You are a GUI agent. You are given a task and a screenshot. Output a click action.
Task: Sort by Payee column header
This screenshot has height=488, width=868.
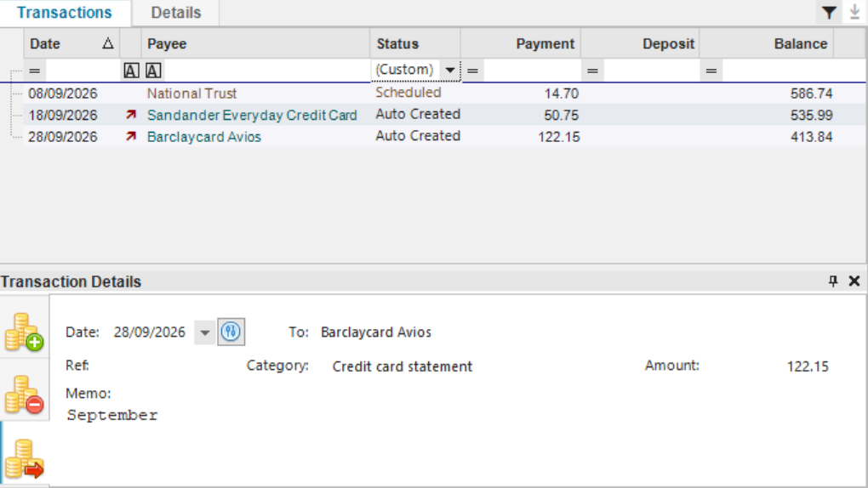pyautogui.click(x=255, y=43)
